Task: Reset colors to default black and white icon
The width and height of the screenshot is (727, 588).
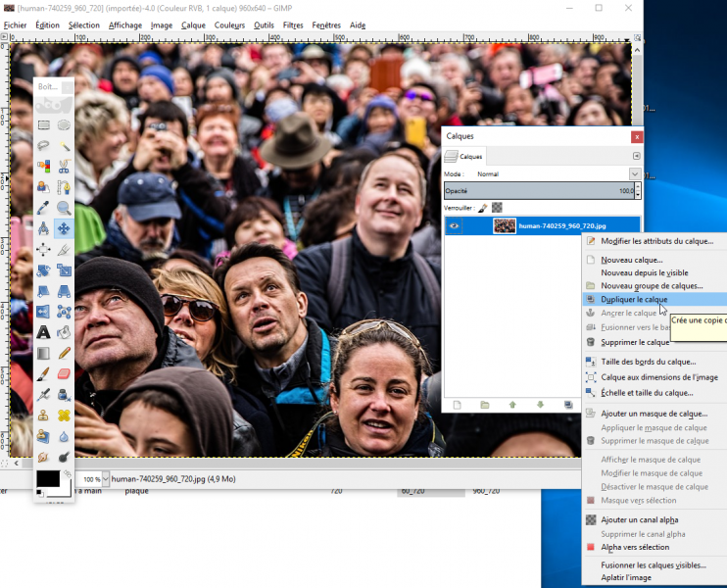Action: (39, 493)
